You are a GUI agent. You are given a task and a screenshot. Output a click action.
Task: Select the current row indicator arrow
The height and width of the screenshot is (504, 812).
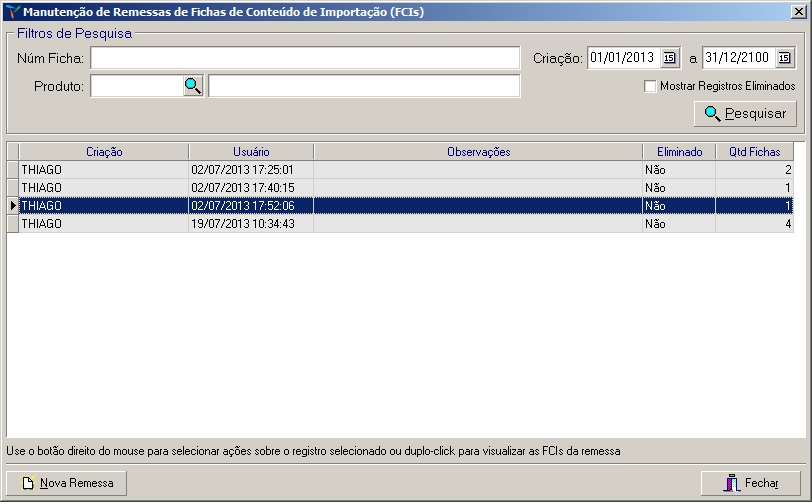13,206
